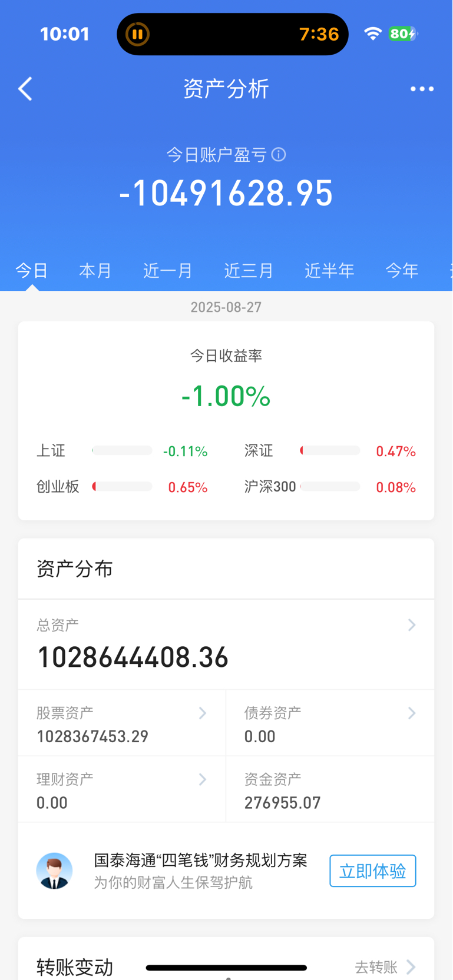
Task: Tap the advisor avatar picture
Action: [54, 871]
